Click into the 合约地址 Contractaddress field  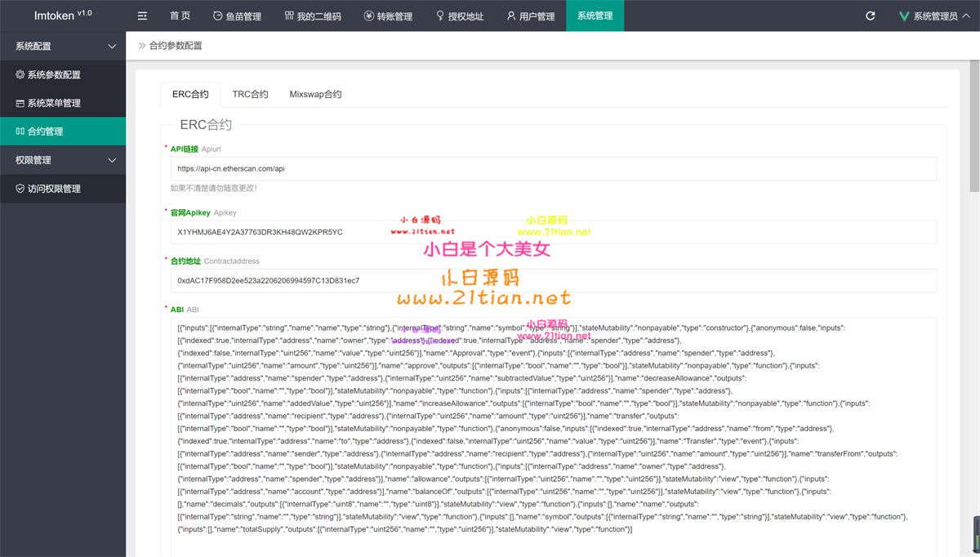click(553, 280)
